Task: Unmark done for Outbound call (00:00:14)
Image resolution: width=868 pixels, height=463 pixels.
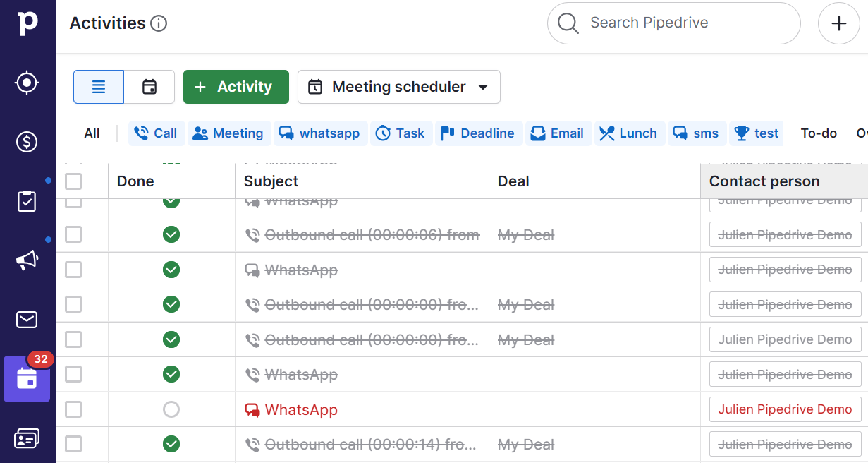Action: 171,444
